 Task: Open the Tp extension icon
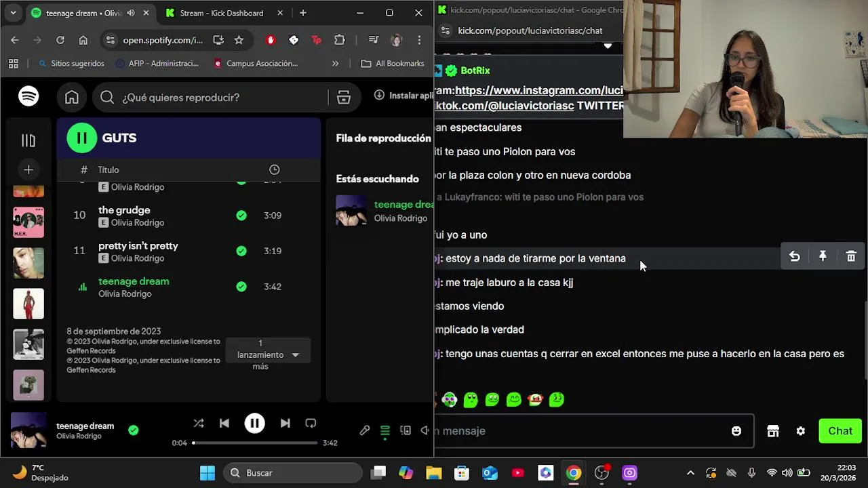316,40
